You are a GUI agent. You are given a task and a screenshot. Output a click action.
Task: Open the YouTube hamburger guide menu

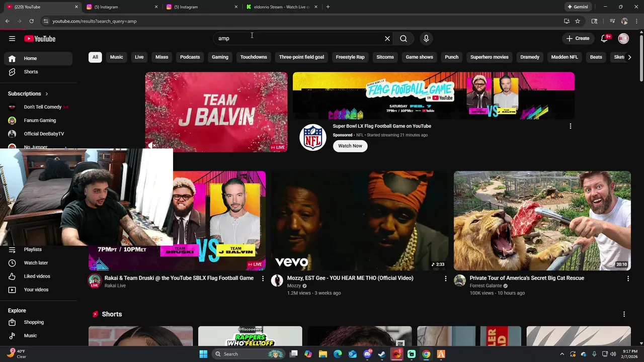click(x=12, y=38)
